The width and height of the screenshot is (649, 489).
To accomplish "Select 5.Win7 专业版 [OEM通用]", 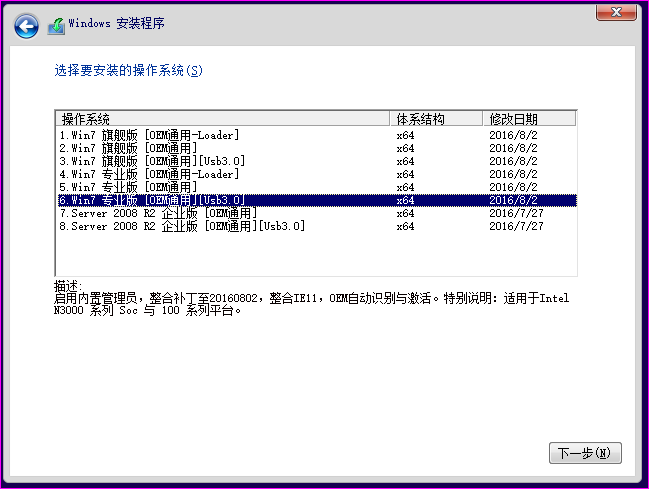I will (317, 187).
